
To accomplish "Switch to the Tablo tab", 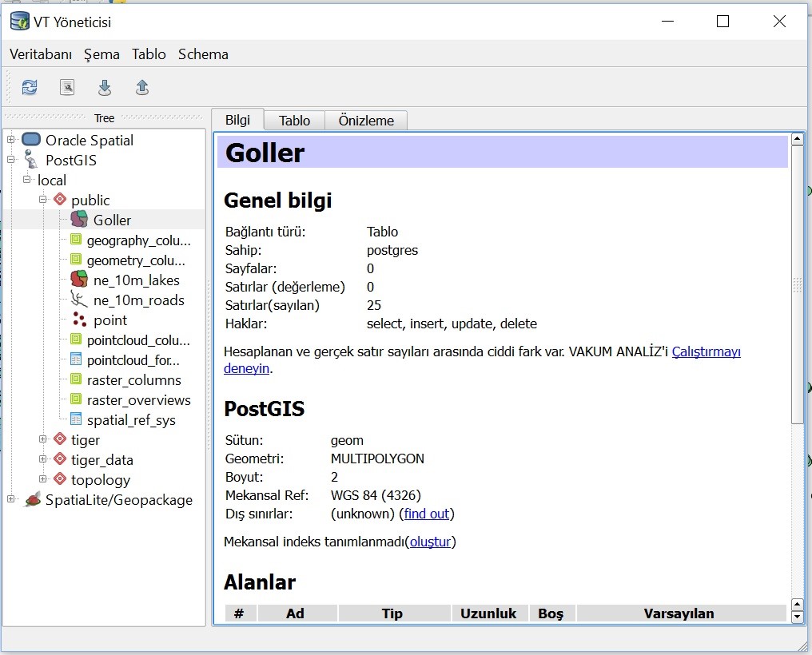I will coord(294,121).
